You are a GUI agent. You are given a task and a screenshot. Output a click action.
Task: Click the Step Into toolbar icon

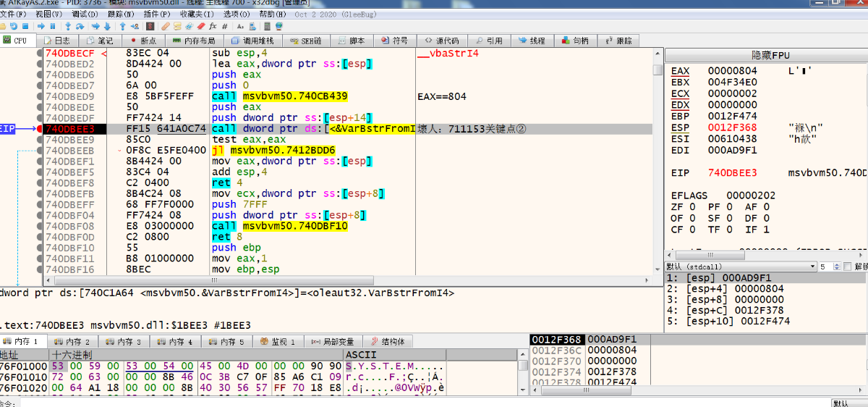pos(69,26)
